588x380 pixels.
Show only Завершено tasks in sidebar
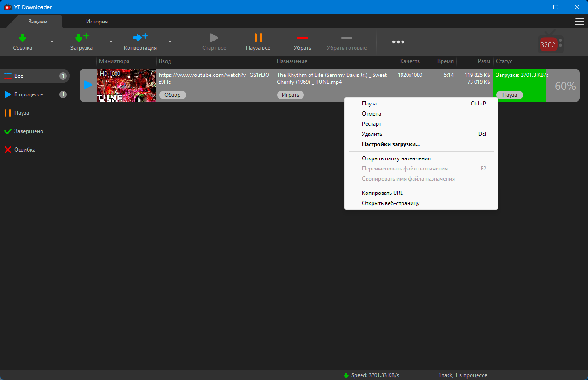(x=29, y=131)
